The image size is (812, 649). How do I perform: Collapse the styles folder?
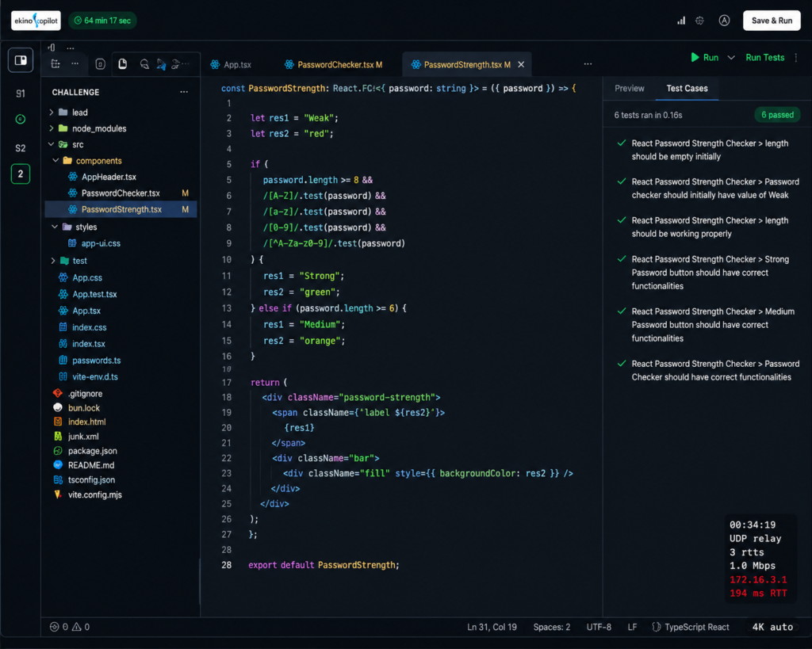coord(55,227)
